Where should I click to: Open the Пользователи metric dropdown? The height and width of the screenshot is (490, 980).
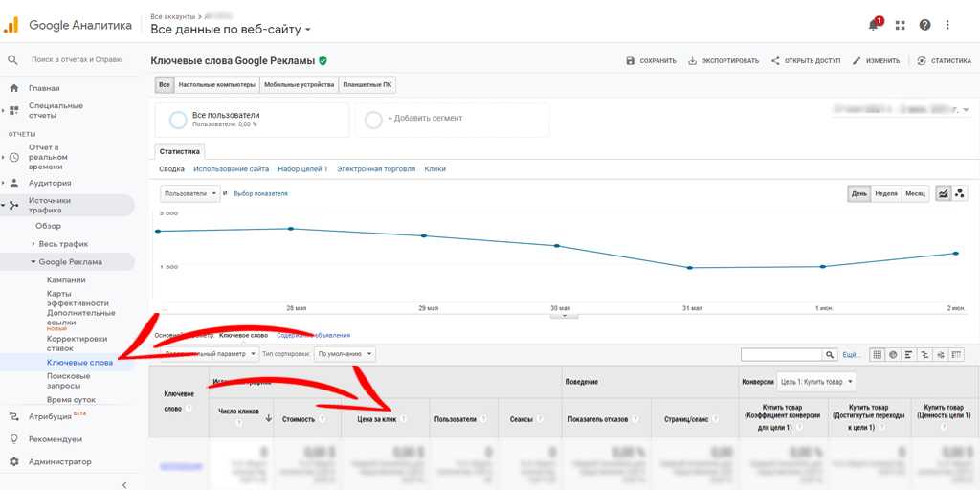[189, 193]
